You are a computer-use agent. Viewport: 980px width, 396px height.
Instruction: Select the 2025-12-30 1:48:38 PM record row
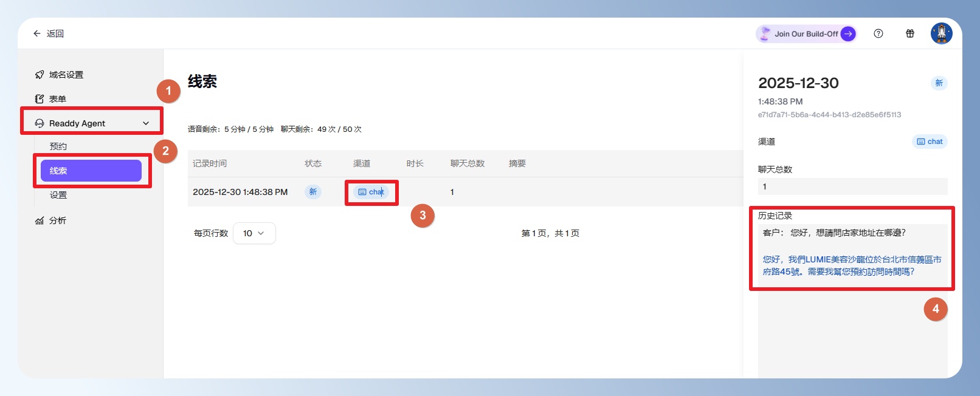240,192
